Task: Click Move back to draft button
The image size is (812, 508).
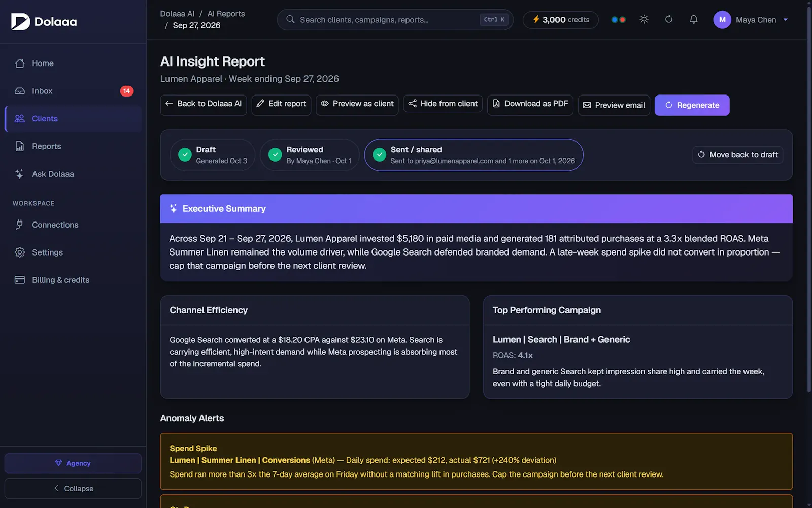Action: click(738, 155)
